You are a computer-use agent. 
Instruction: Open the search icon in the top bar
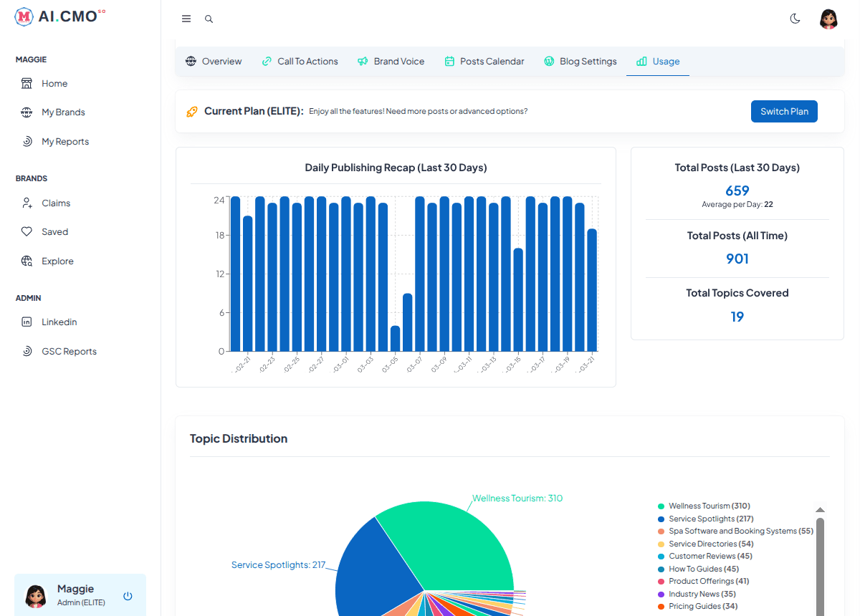[x=209, y=19]
